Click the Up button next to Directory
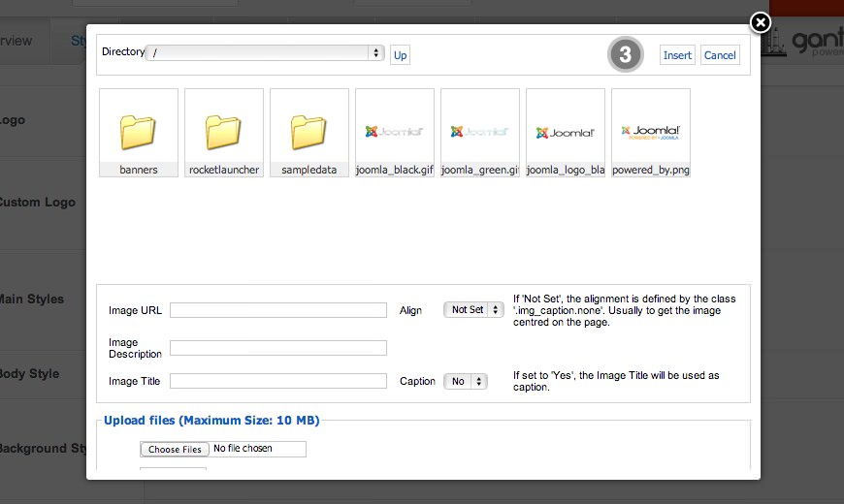This screenshot has width=844, height=504. pyautogui.click(x=400, y=55)
